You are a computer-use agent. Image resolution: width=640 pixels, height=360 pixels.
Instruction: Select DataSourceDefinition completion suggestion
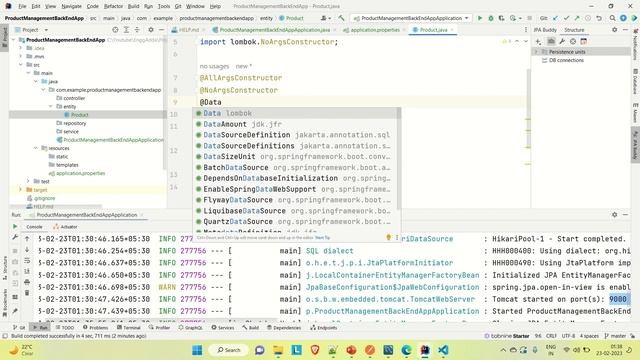[x=296, y=135]
